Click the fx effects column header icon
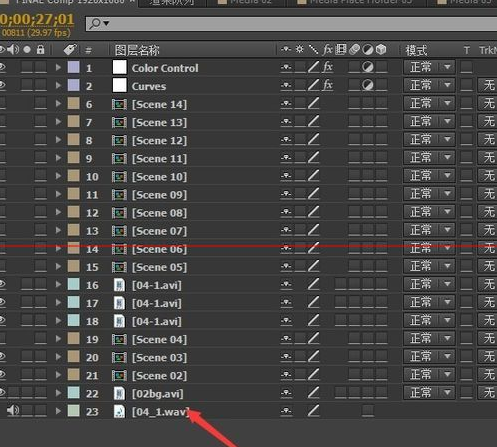The image size is (497, 447). pos(328,50)
